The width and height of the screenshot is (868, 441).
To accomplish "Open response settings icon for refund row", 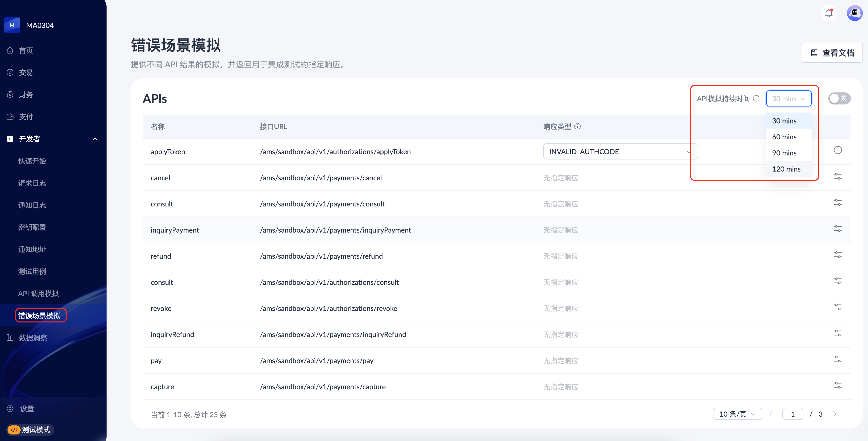I will (837, 255).
